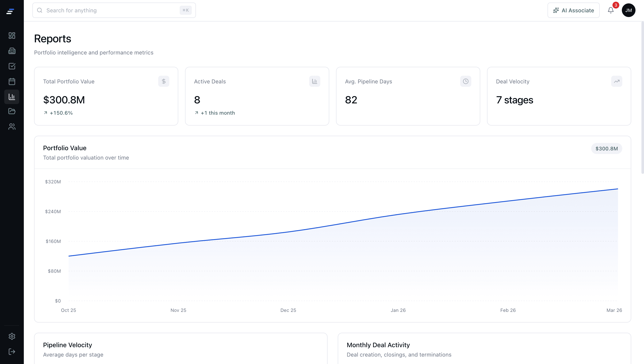Select the tasks checkmark icon in sidebar
The width and height of the screenshot is (644, 364).
click(x=12, y=66)
